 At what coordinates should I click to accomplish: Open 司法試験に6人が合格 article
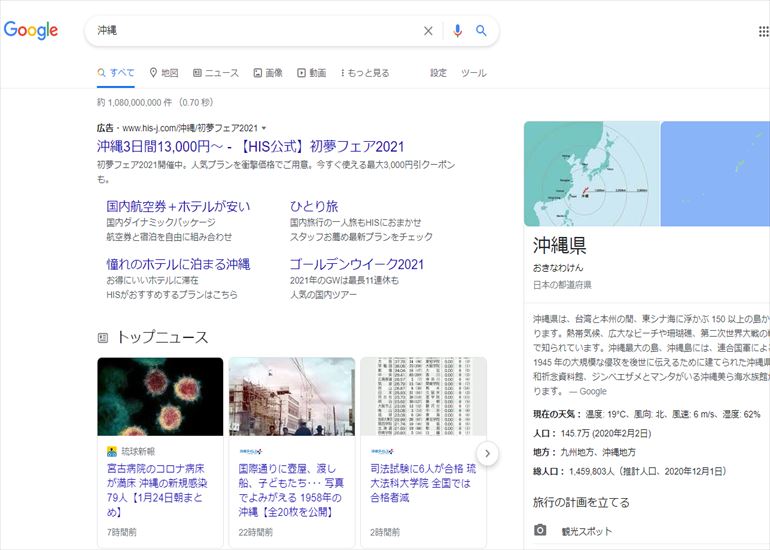[423, 483]
